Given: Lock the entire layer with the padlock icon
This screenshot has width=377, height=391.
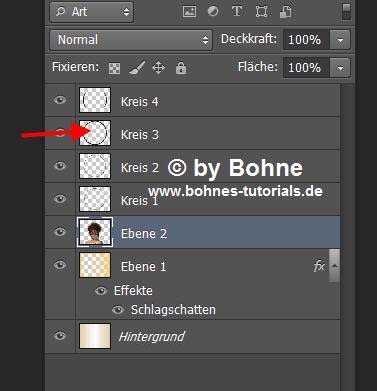Looking at the screenshot, I should [x=181, y=68].
